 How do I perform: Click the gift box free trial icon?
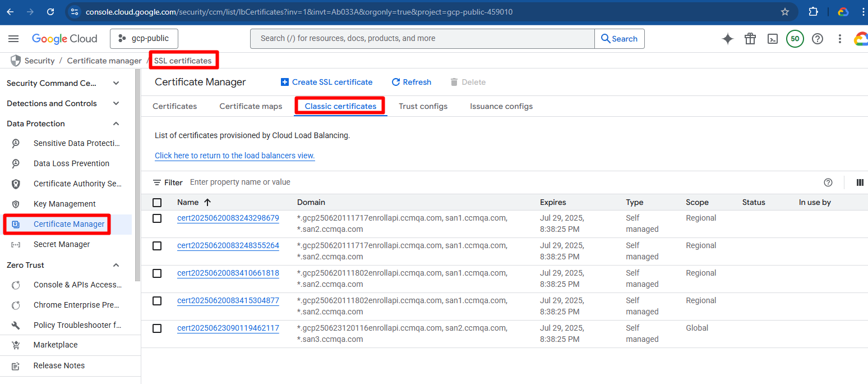(x=750, y=39)
